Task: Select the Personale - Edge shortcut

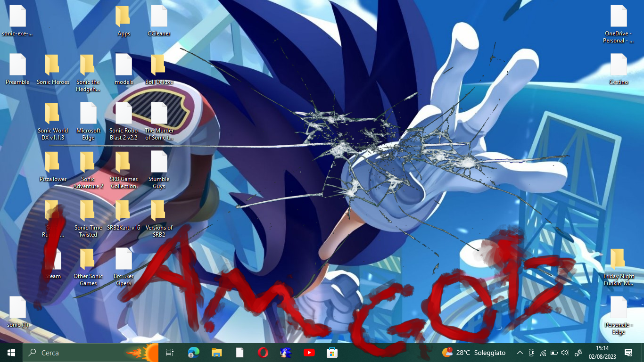Action: pyautogui.click(x=618, y=316)
